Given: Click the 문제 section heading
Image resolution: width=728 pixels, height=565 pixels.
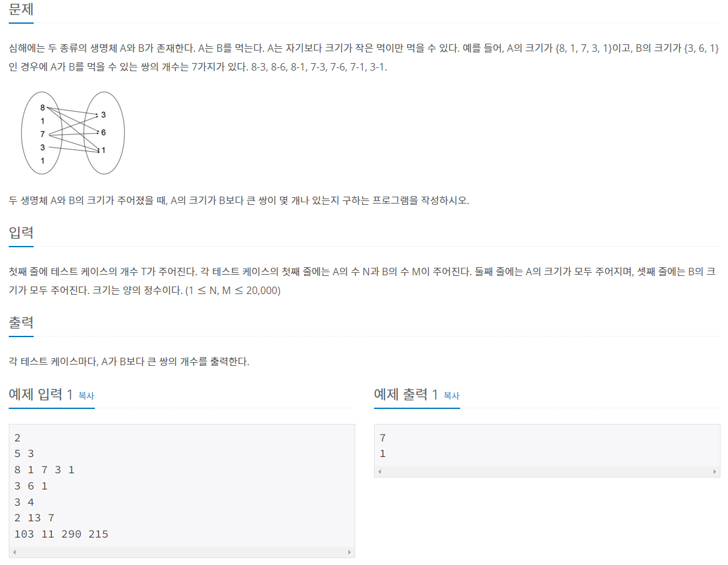Looking at the screenshot, I should (x=21, y=9).
